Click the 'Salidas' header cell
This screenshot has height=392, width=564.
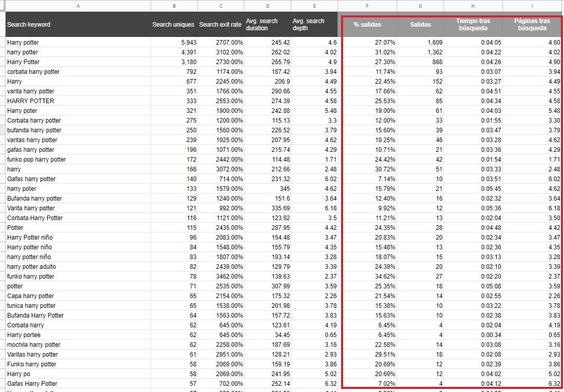click(420, 25)
